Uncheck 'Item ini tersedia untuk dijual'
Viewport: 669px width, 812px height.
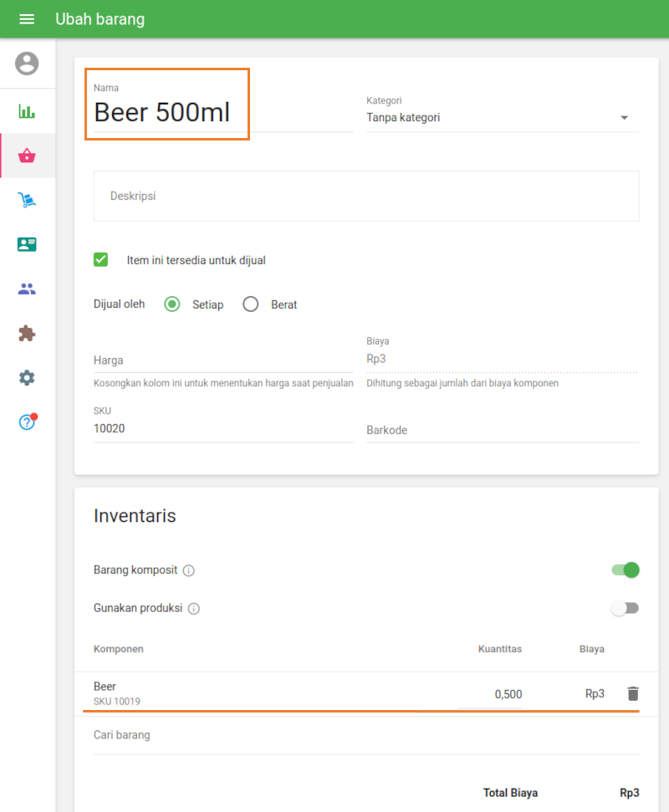coord(101,260)
